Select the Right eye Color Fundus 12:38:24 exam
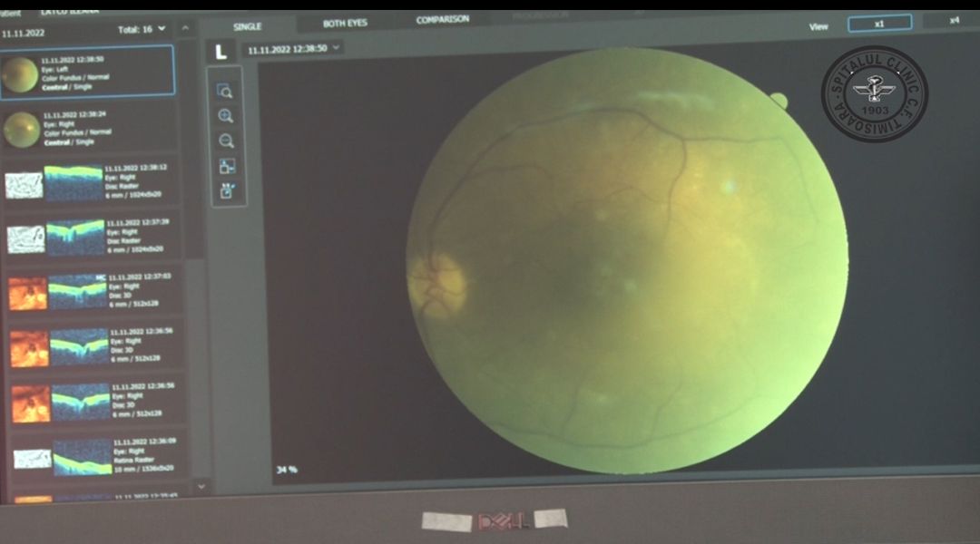Image resolution: width=980 pixels, height=544 pixels. pos(89,129)
